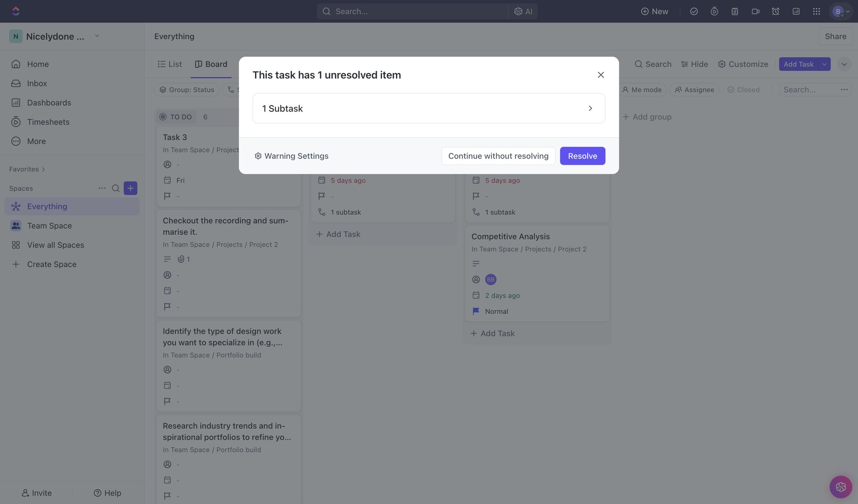
Task: Open the Everything section in Spaces
Action: (47, 206)
